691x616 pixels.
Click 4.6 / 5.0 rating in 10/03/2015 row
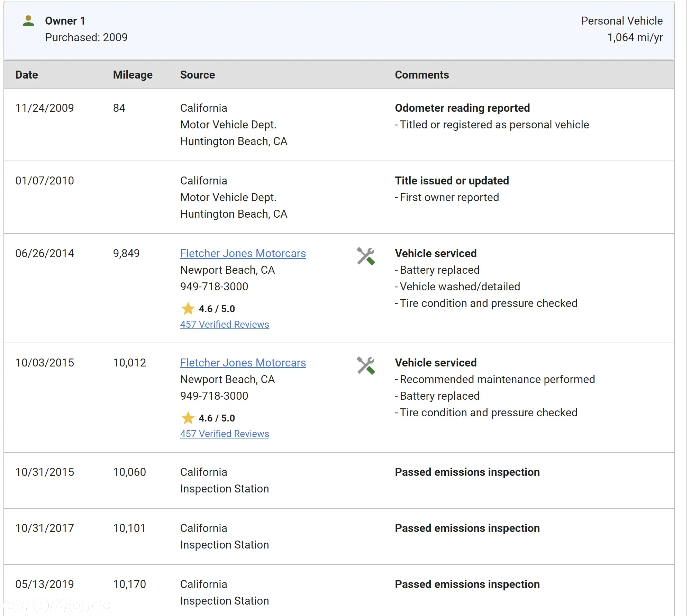pos(217,418)
